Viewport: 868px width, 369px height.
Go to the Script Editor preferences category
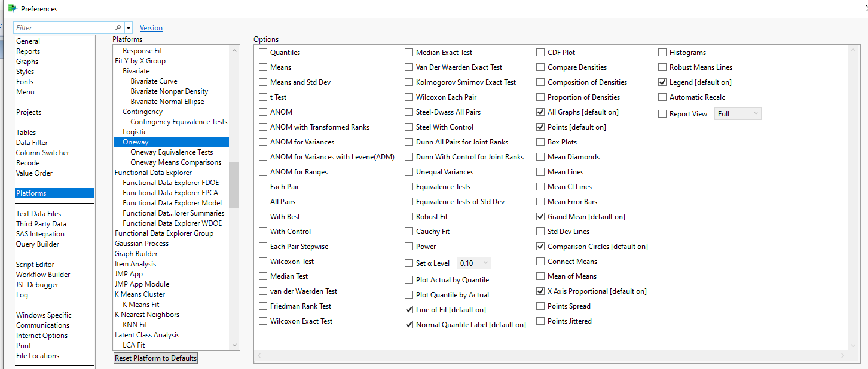coord(35,265)
